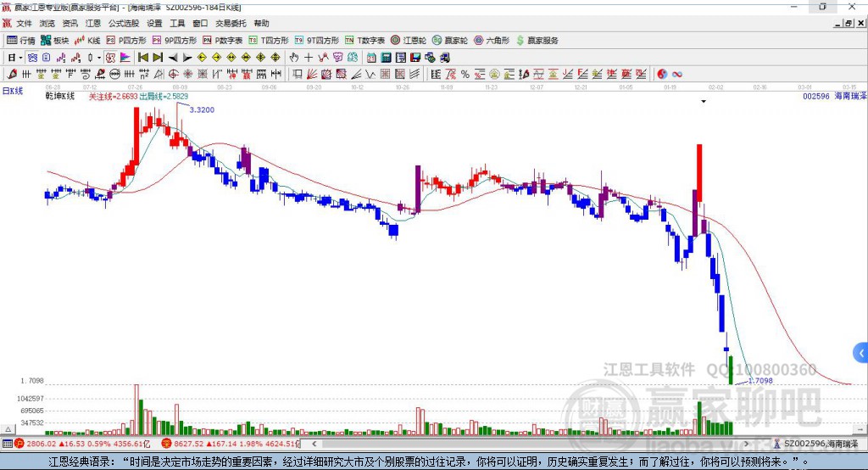
Task: Click Shenzhen index 8627.52 status entry
Action: click(x=231, y=444)
